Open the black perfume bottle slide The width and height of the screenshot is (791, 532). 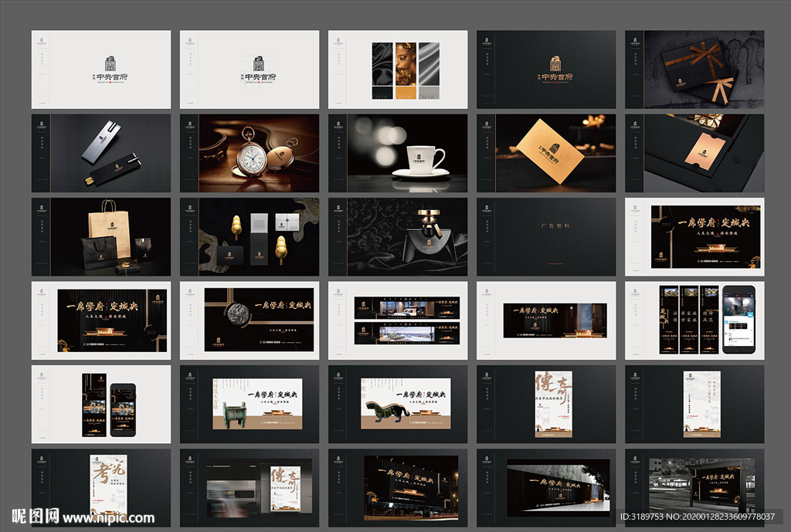398,237
